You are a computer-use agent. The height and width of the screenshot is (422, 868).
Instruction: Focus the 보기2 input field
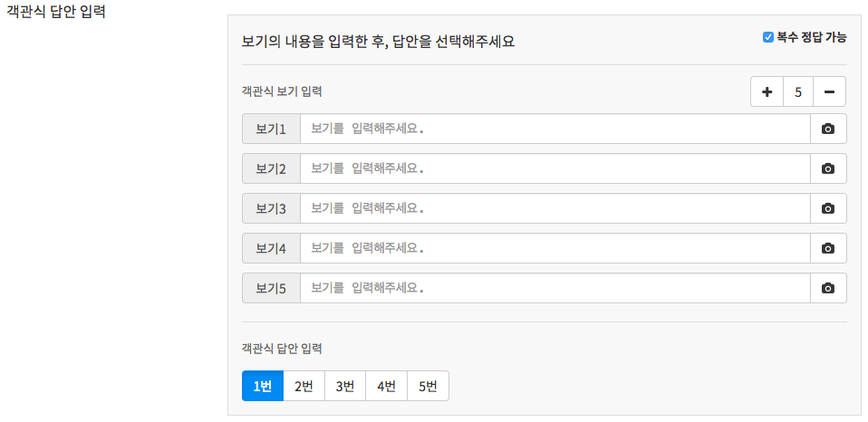pos(555,168)
